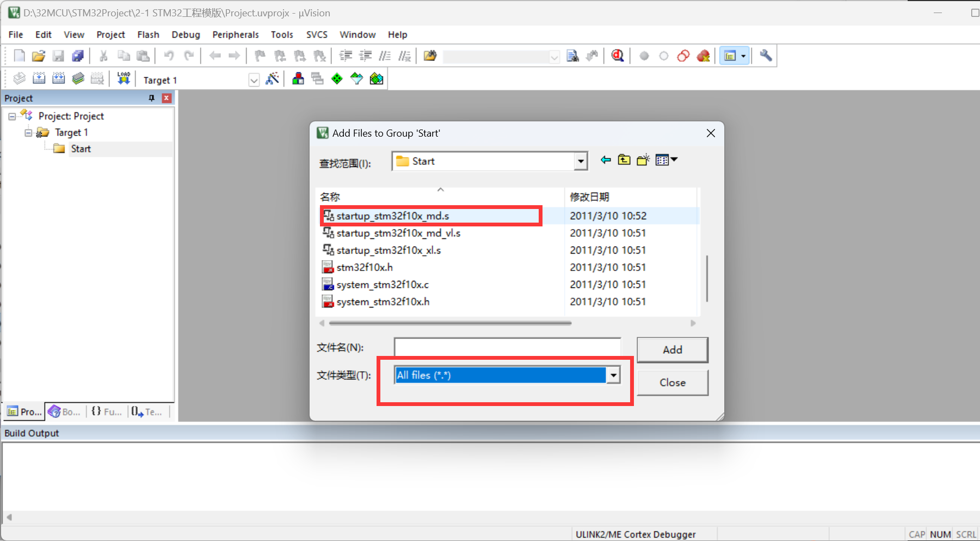The height and width of the screenshot is (541, 980).
Task: Collapse the Project: Project tree node
Action: (12, 116)
